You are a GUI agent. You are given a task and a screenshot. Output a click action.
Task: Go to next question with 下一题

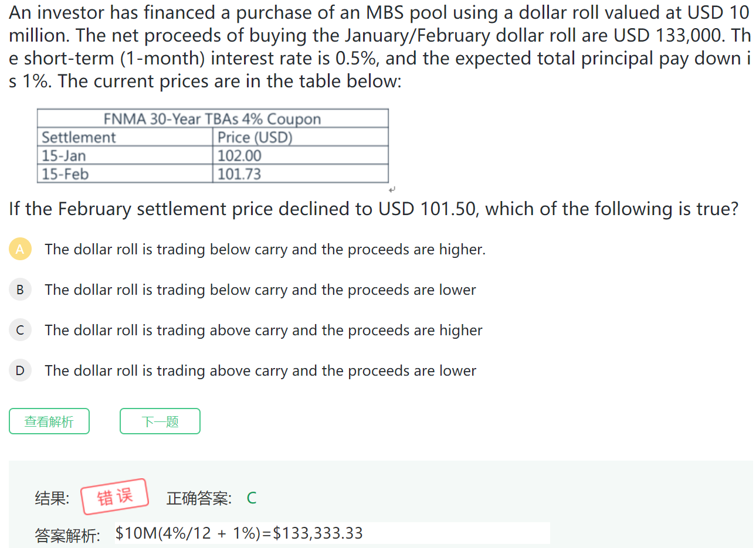pyautogui.click(x=160, y=421)
